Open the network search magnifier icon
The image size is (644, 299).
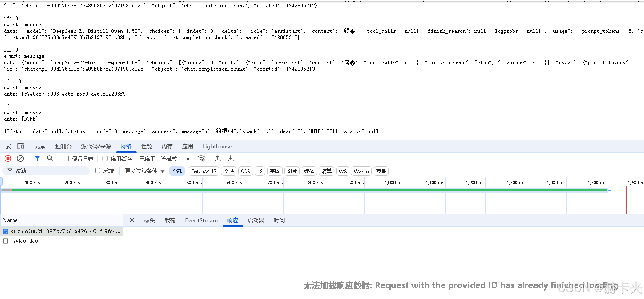point(50,158)
